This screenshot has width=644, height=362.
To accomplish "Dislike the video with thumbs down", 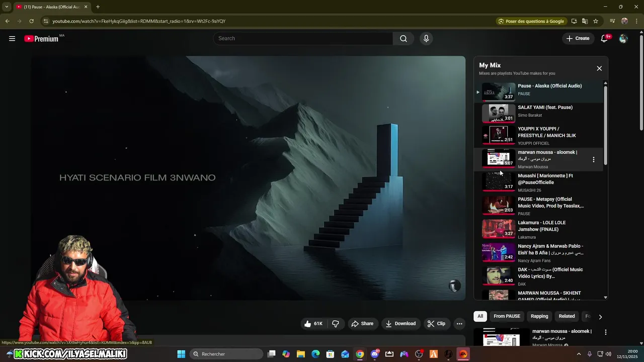I will (336, 324).
